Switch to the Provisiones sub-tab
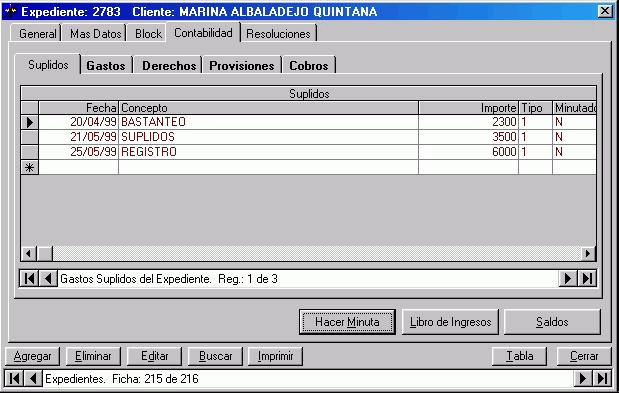619x393 pixels. pos(242,66)
